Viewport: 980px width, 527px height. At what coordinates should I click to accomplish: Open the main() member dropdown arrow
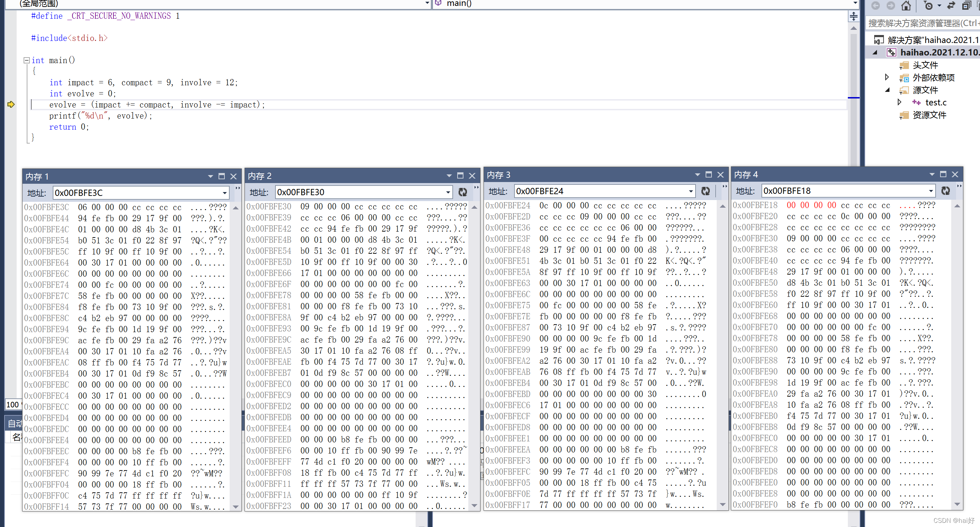[x=855, y=3]
